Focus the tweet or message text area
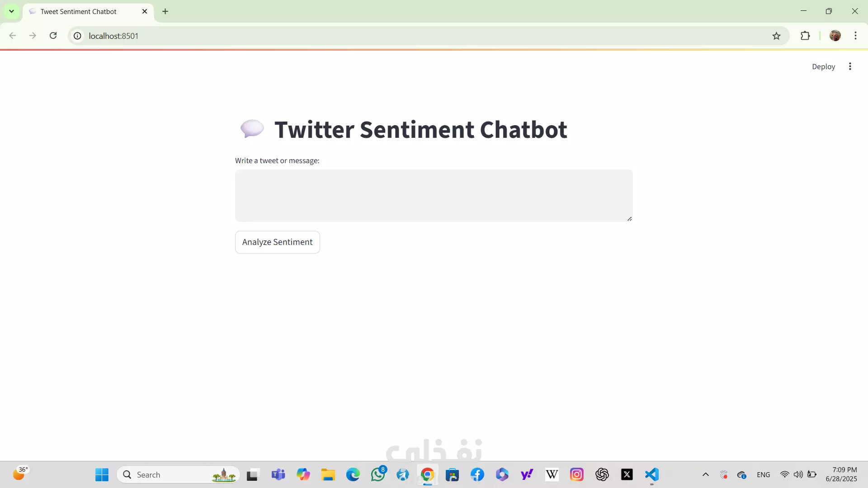The height and width of the screenshot is (488, 868). [x=434, y=196]
